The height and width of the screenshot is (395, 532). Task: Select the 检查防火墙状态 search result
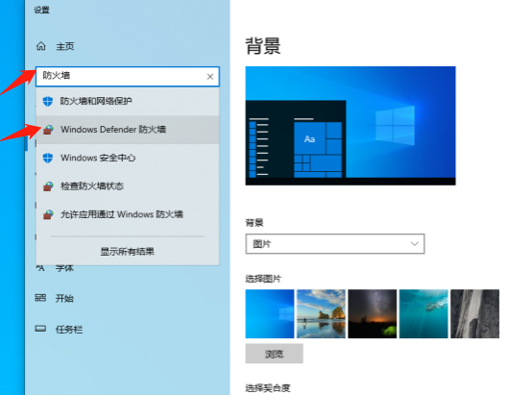128,186
